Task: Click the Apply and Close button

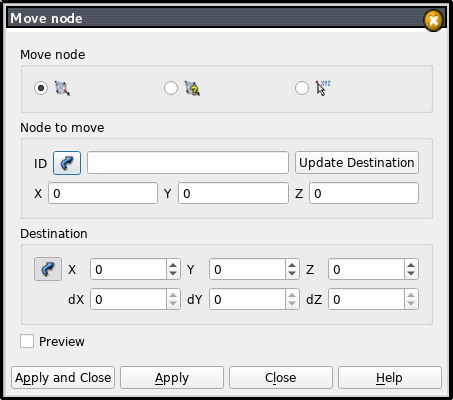Action: tap(63, 378)
